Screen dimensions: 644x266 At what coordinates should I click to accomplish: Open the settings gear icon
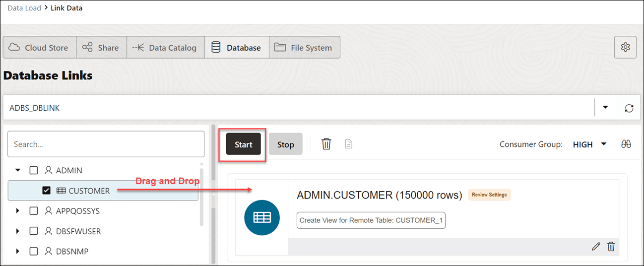tap(625, 47)
